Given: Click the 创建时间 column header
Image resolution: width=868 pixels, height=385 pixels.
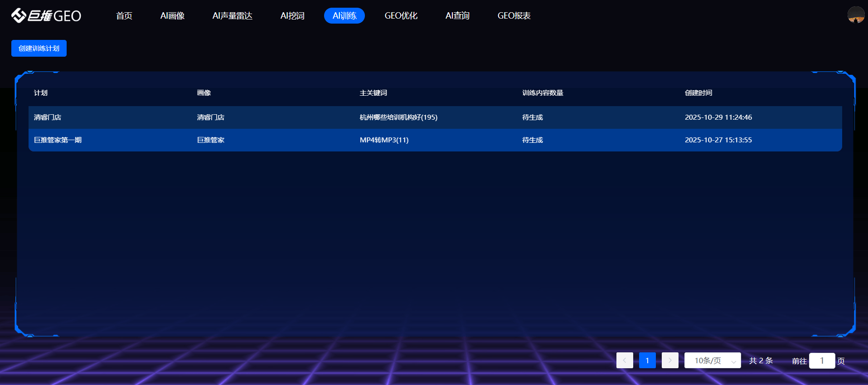Looking at the screenshot, I should (698, 93).
